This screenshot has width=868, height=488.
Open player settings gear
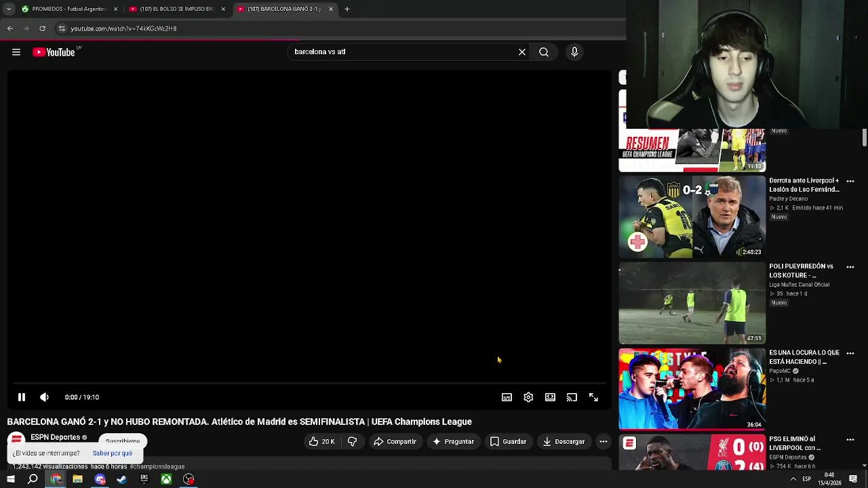click(528, 397)
